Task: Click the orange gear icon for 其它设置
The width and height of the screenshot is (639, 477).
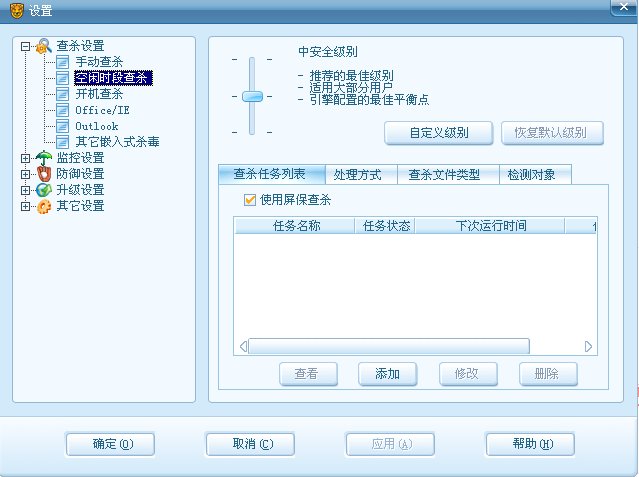Action: point(44,206)
